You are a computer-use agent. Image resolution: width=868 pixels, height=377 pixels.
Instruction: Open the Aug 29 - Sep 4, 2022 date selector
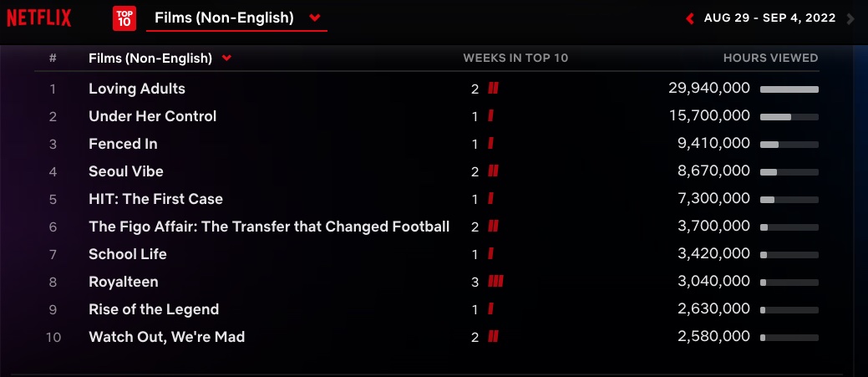769,18
